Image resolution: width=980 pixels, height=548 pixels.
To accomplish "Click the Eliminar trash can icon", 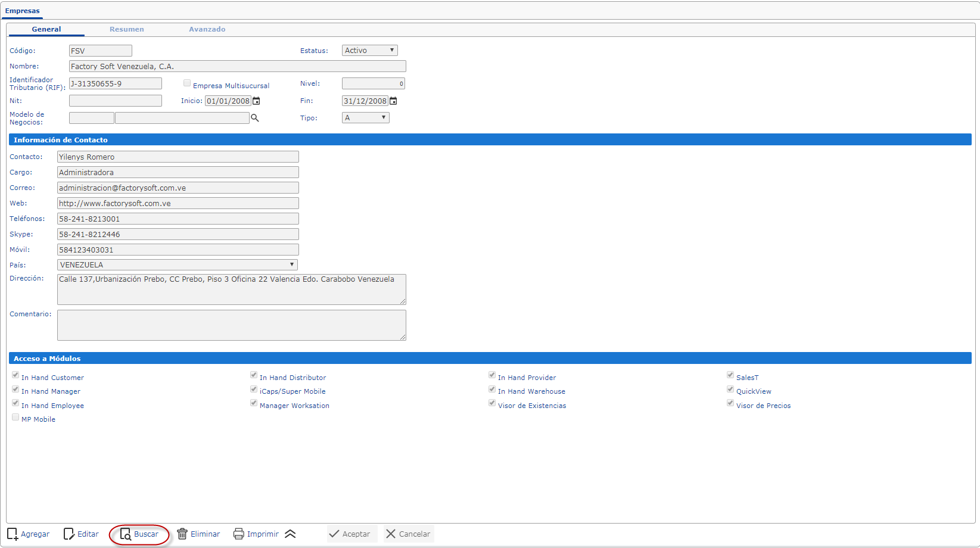I will (182, 534).
